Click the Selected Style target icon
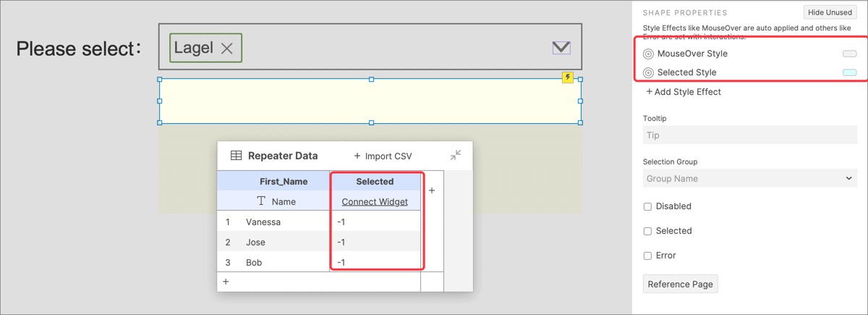 click(x=648, y=72)
